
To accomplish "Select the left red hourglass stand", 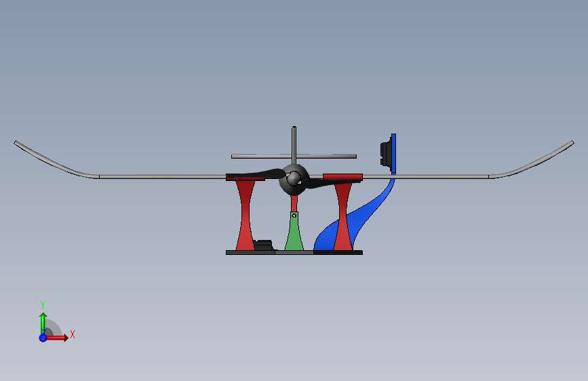I will click(x=246, y=216).
